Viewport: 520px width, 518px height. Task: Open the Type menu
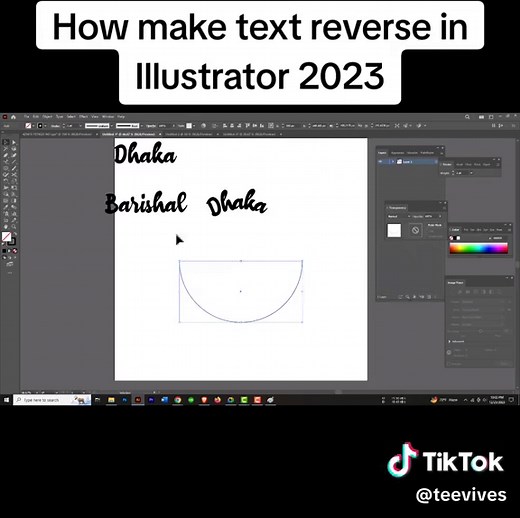(60, 117)
